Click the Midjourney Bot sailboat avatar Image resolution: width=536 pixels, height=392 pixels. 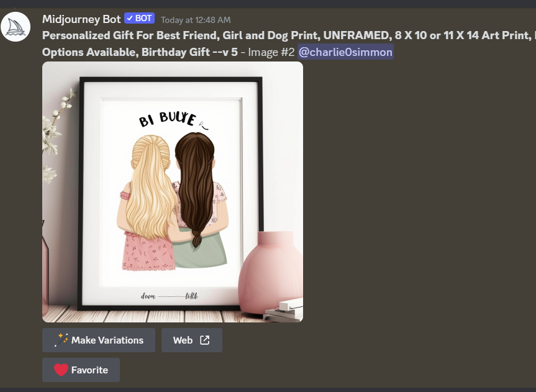pos(16,27)
